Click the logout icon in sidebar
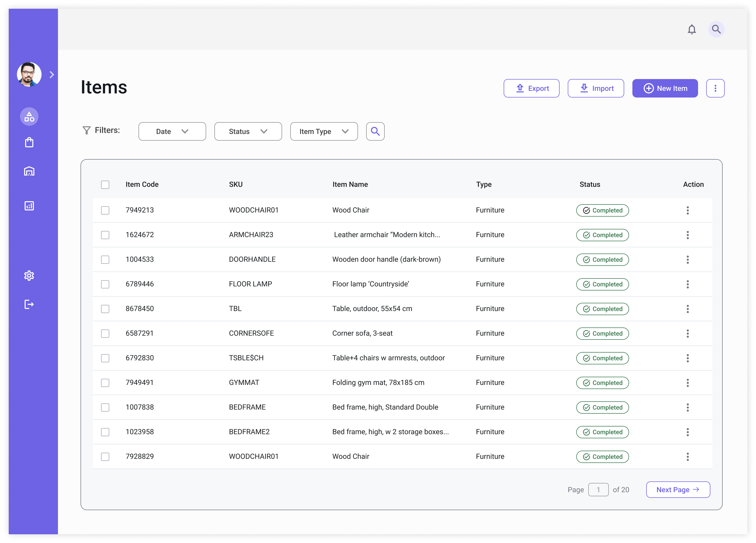This screenshot has width=756, height=543. point(29,304)
